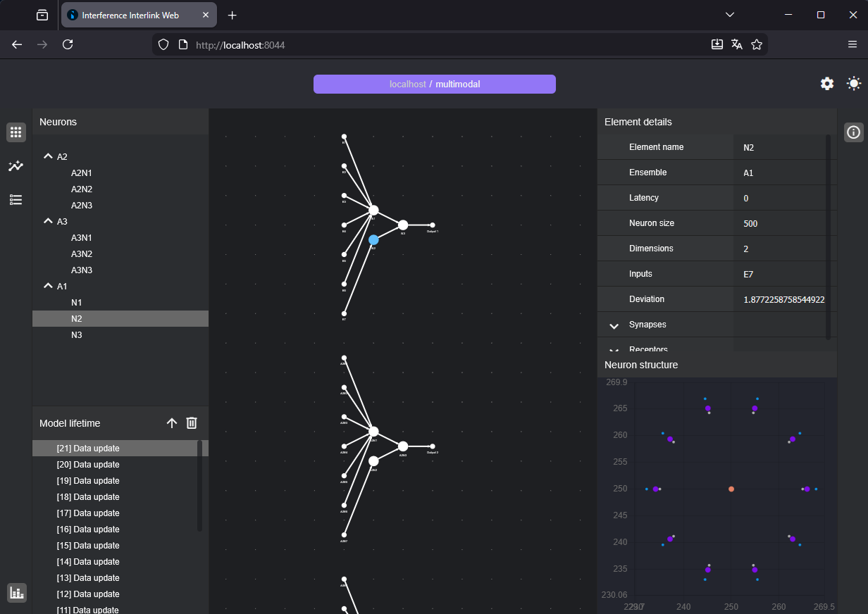The height and width of the screenshot is (614, 868).
Task: Collapse the A2 ensemble group
Action: [x=48, y=156]
